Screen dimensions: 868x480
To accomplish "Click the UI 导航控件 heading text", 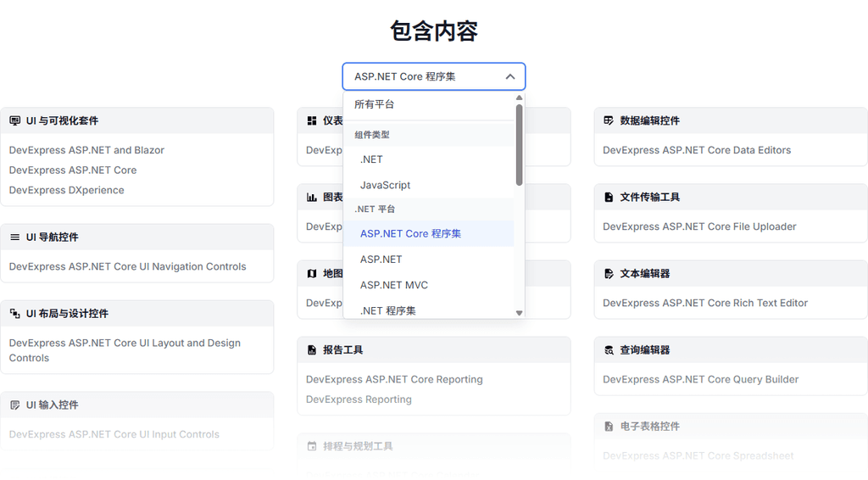I will click(x=52, y=237).
